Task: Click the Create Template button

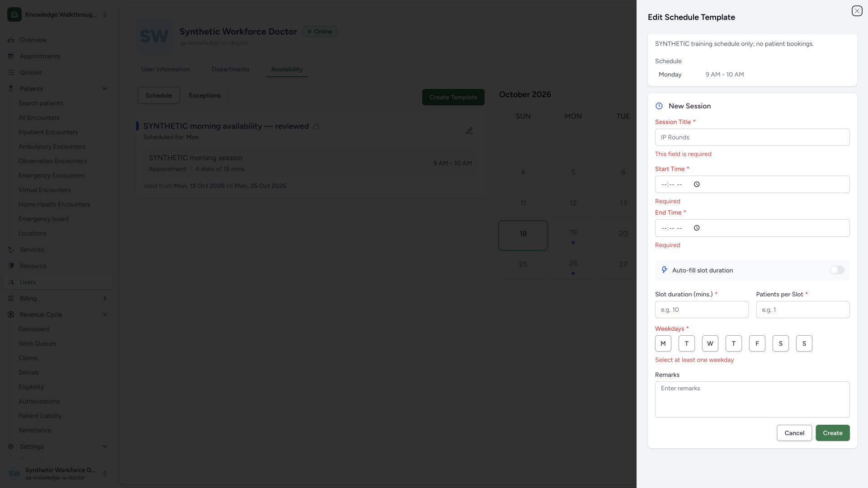Action: click(453, 97)
